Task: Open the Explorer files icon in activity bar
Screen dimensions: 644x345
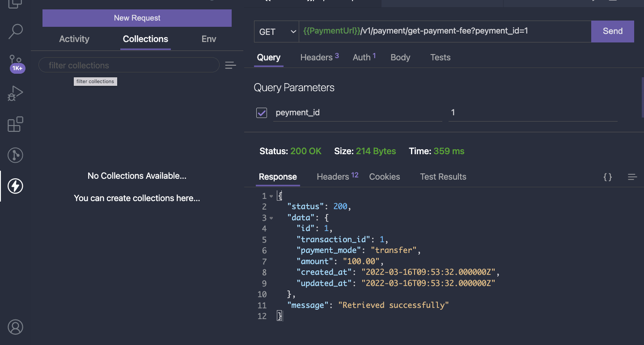Action: pos(15,4)
